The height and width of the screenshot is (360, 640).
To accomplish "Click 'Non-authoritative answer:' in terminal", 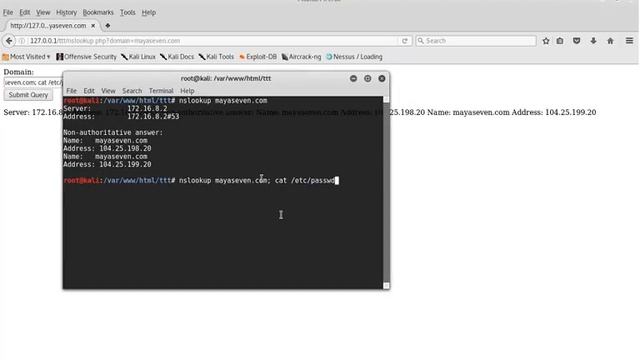I will pyautogui.click(x=113, y=133).
